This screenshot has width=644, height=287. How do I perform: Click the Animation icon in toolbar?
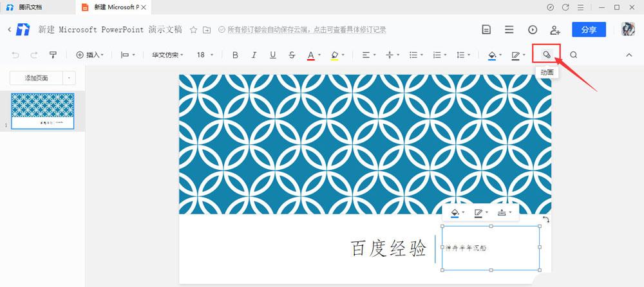547,55
